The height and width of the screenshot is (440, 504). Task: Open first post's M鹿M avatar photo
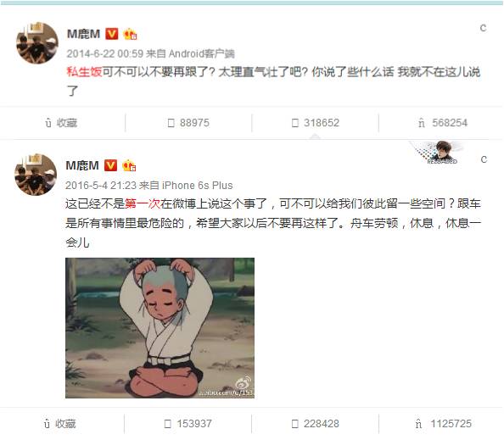37,42
